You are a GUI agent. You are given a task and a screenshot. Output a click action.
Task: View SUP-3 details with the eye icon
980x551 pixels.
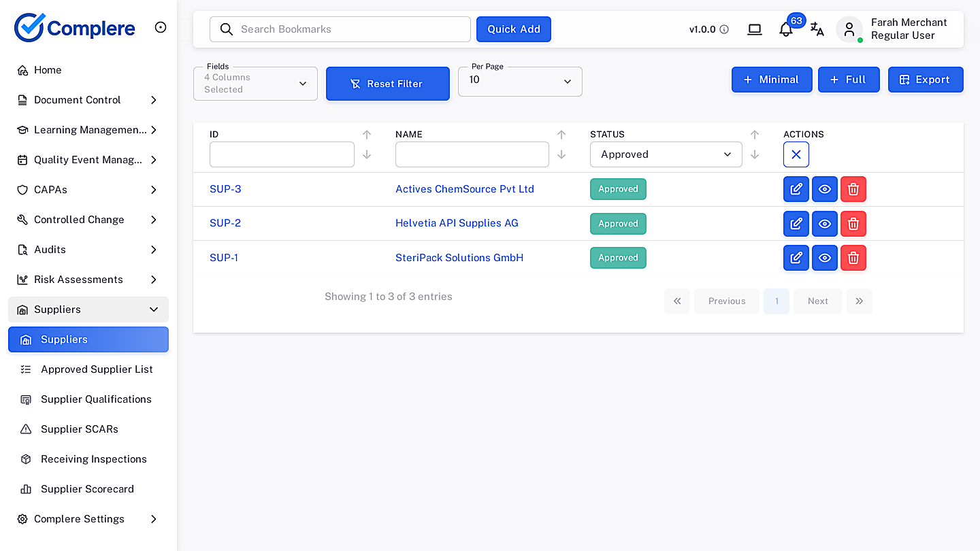(x=825, y=189)
